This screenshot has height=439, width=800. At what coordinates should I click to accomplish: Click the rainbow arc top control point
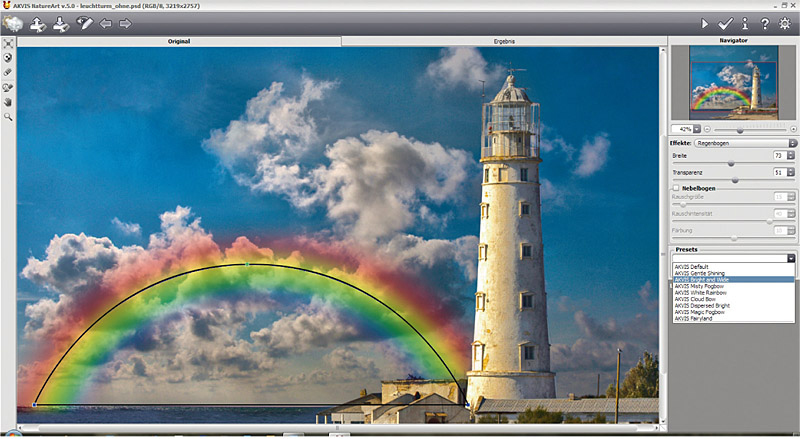point(247,264)
